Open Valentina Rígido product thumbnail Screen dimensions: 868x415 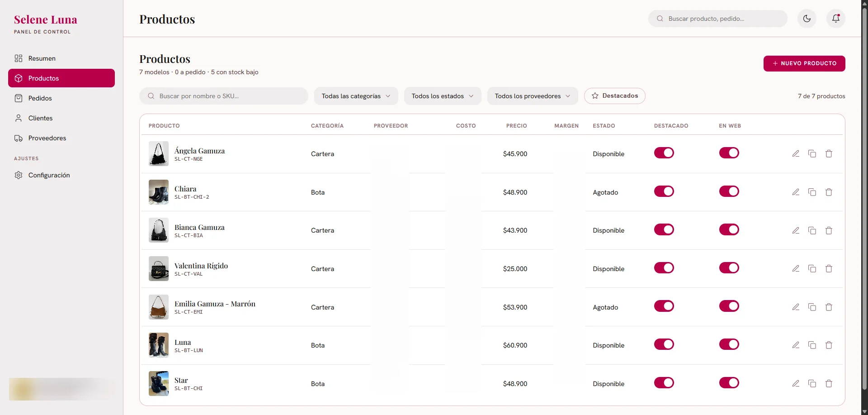click(159, 269)
